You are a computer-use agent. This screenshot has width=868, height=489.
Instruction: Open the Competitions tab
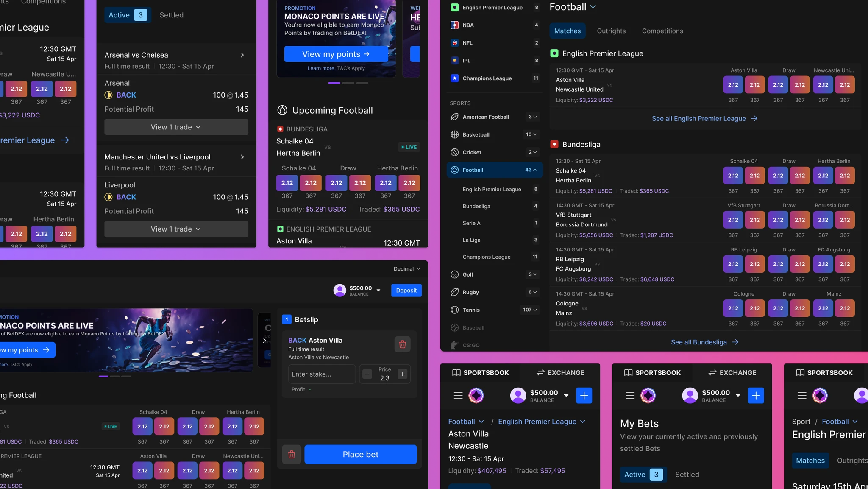pyautogui.click(x=662, y=31)
